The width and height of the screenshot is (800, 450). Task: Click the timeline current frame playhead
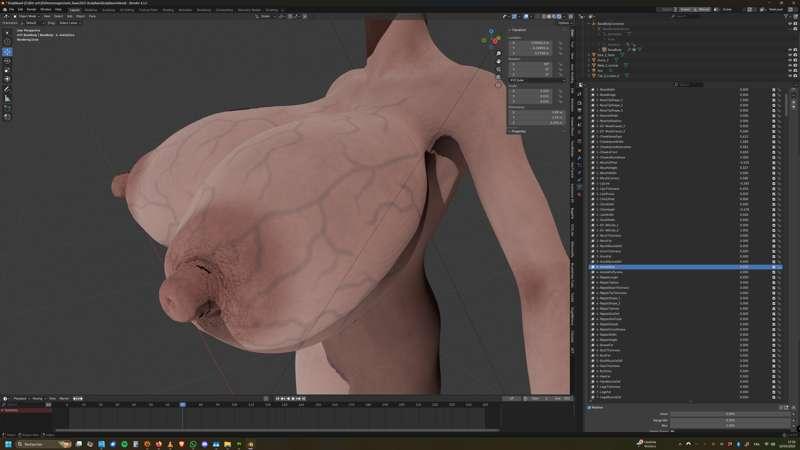[182, 405]
